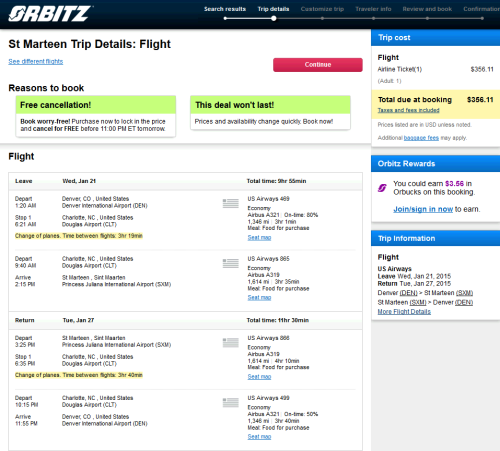Click the 3hr 40min change of planes notice

[79, 375]
